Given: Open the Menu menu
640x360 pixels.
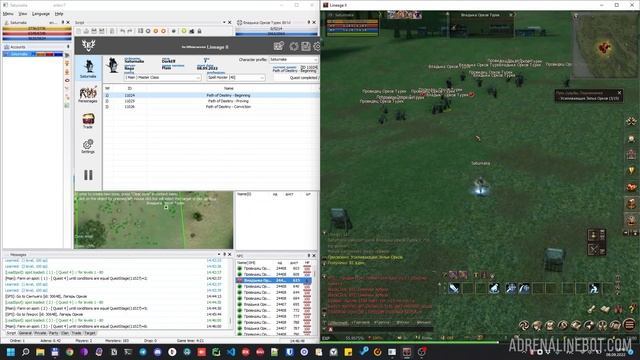Looking at the screenshot, I should [8, 14].
